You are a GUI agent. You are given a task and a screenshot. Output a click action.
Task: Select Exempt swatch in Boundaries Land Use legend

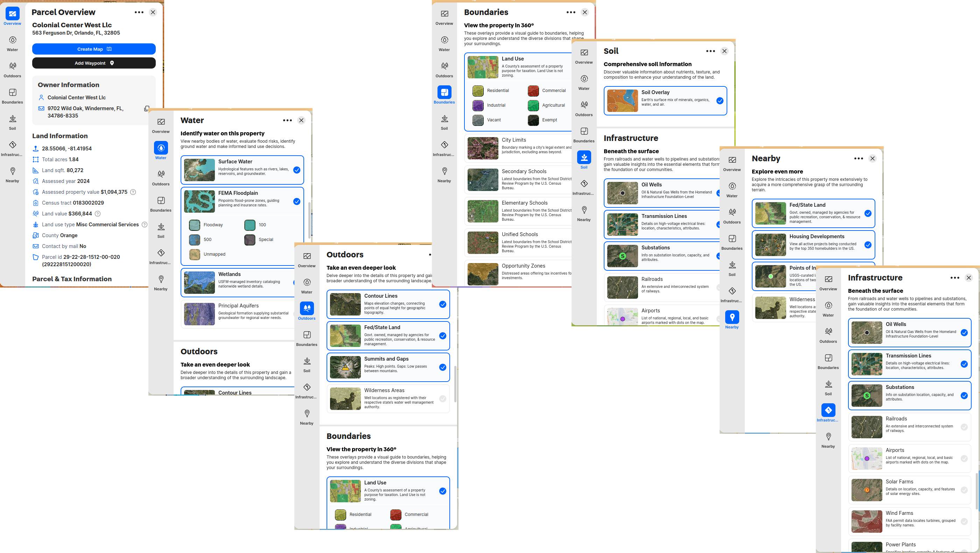pos(533,120)
